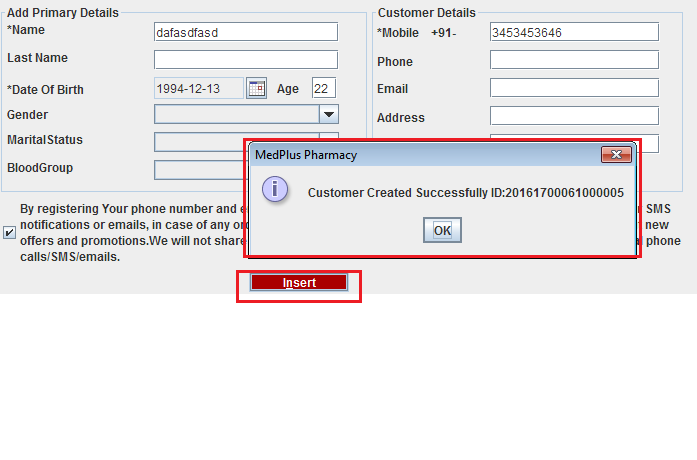
Task: Confirm the dialog with OK
Action: click(442, 230)
